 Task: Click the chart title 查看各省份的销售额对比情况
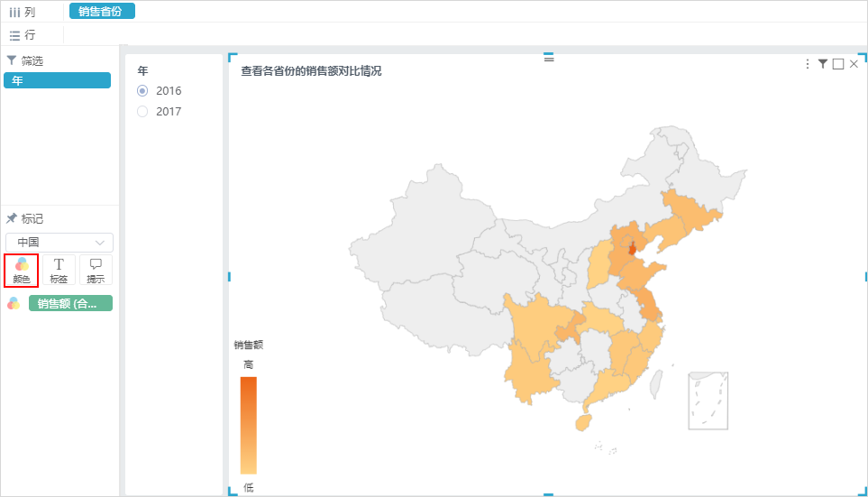(311, 71)
